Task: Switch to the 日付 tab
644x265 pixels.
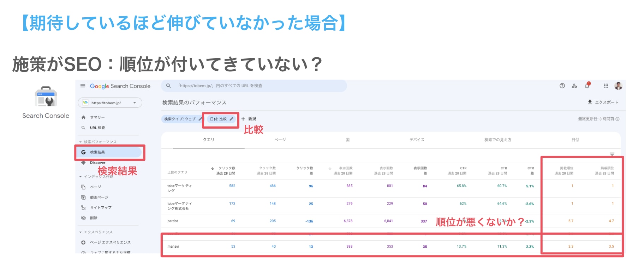Action: [x=575, y=140]
